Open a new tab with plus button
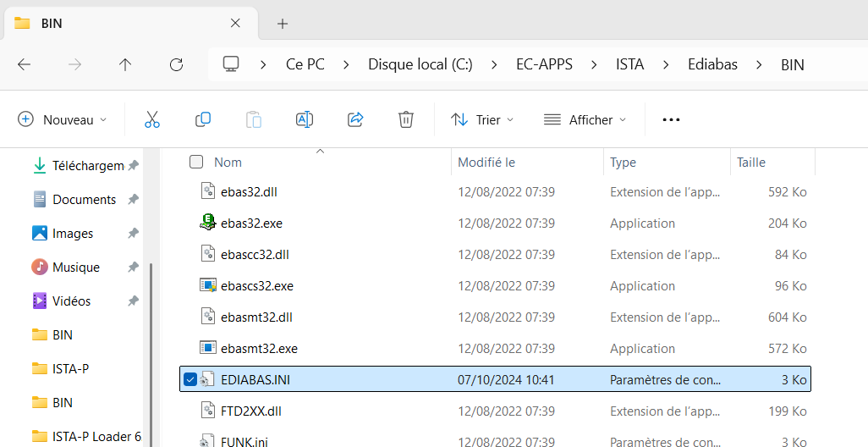This screenshot has height=447, width=868. 283,24
